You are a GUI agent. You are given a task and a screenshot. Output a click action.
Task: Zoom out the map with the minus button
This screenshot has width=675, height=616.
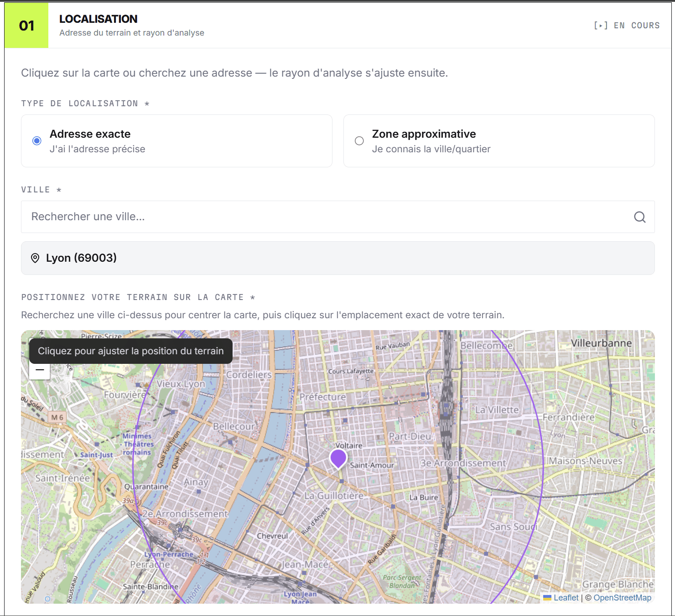(x=40, y=370)
